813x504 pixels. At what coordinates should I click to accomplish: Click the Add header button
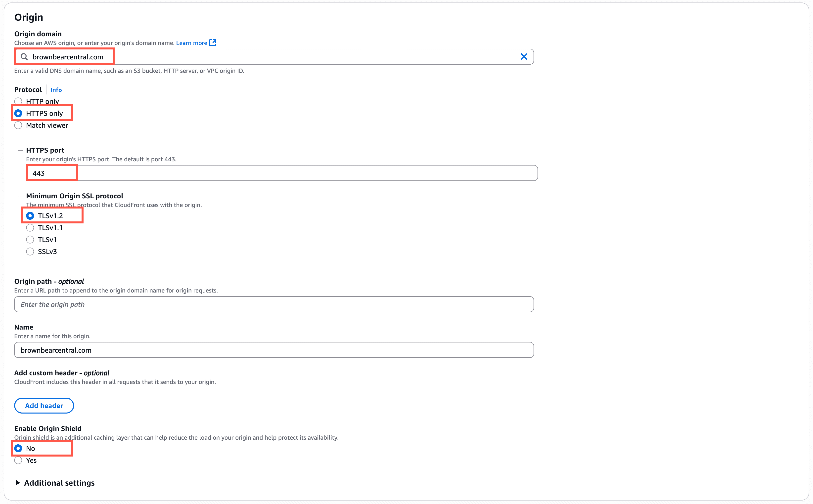click(44, 405)
